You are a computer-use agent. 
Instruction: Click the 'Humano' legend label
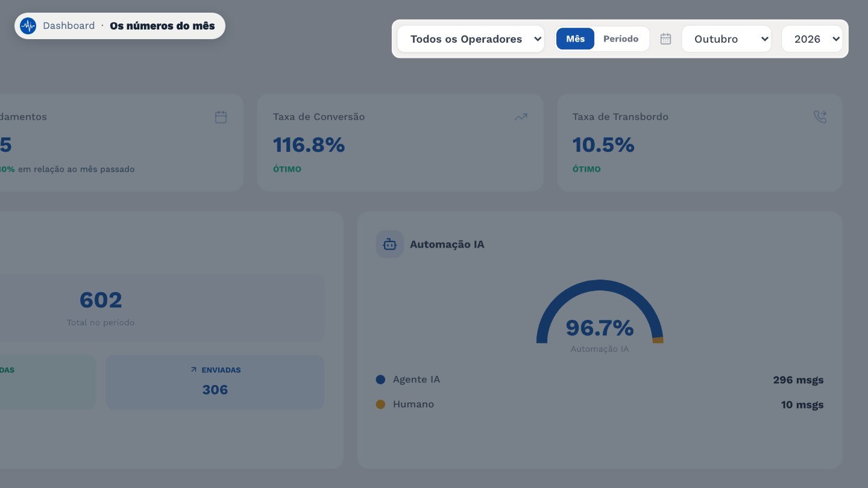414,404
